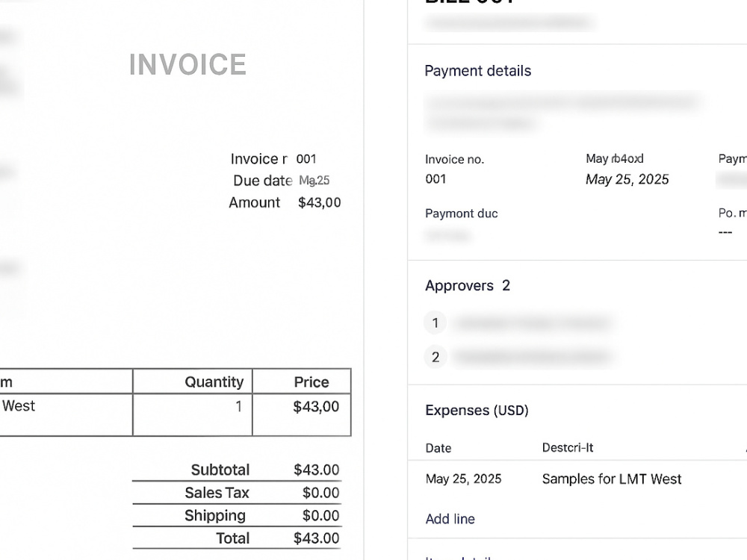Click the blurred first approver name

(532, 323)
